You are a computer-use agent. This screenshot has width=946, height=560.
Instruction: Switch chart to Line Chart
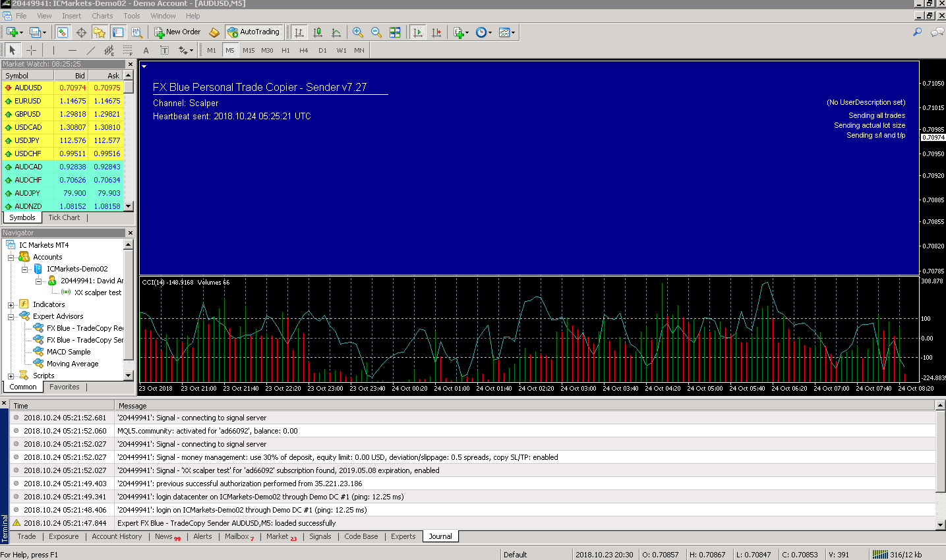336,32
